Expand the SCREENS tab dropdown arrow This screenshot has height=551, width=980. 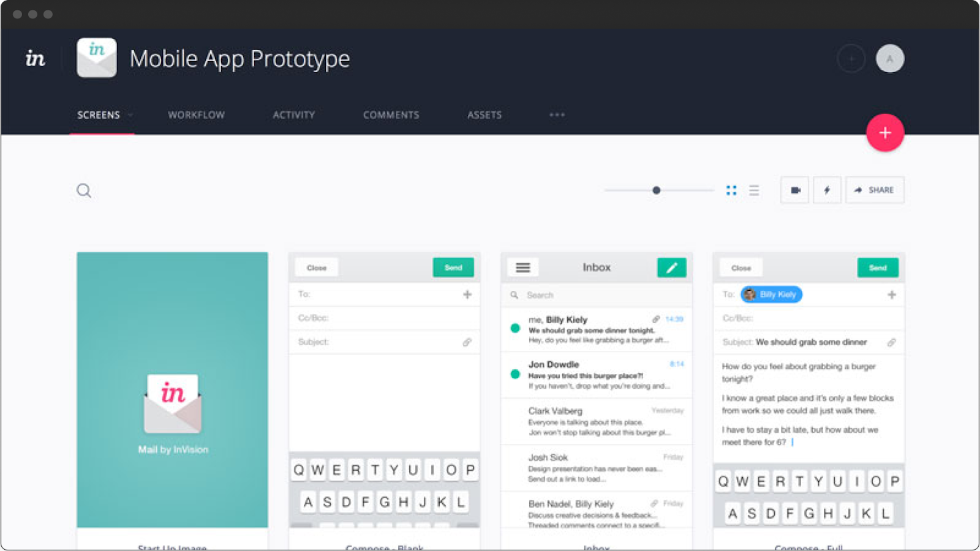tap(130, 115)
